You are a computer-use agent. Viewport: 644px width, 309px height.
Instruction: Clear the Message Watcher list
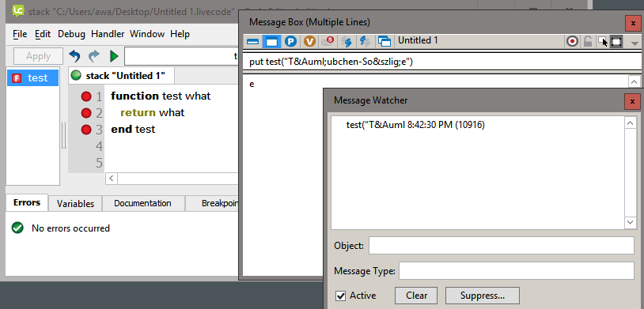(416, 296)
